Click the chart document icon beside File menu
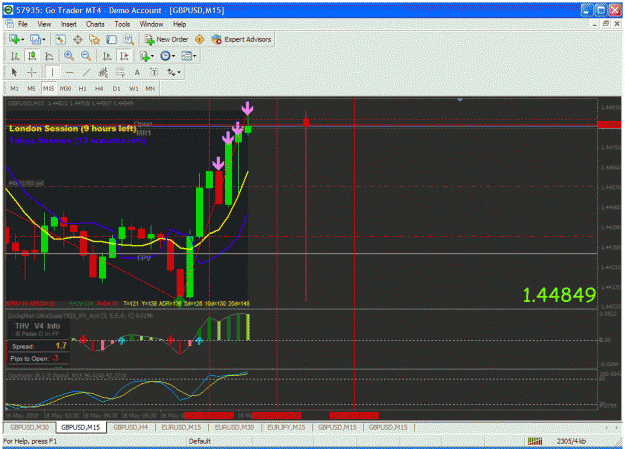This screenshot has width=625, height=449. click(9, 24)
